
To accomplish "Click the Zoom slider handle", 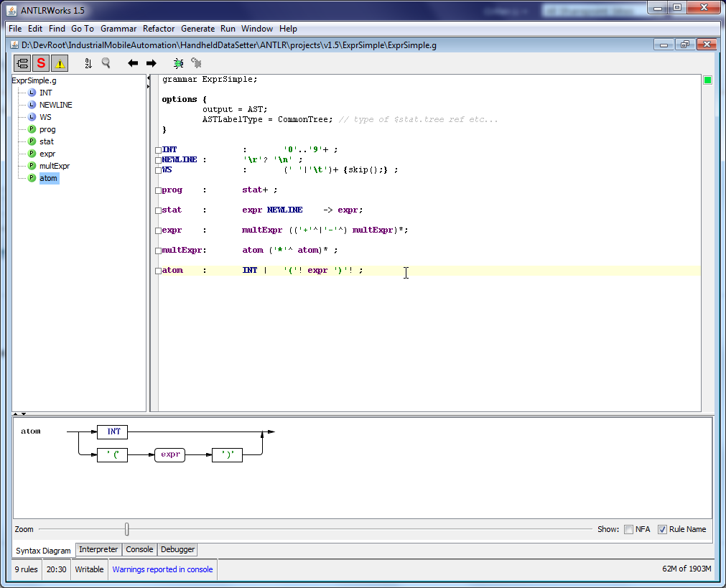I will (127, 529).
